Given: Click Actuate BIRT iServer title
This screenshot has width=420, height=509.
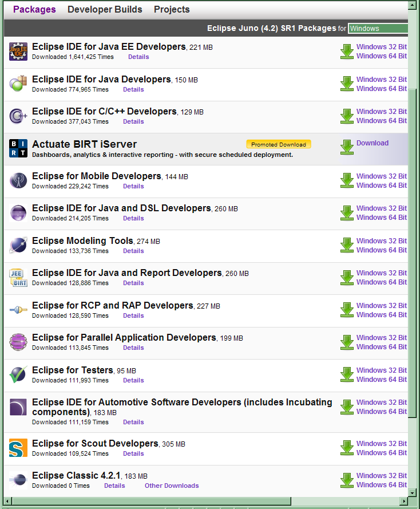Looking at the screenshot, I should pos(84,144).
